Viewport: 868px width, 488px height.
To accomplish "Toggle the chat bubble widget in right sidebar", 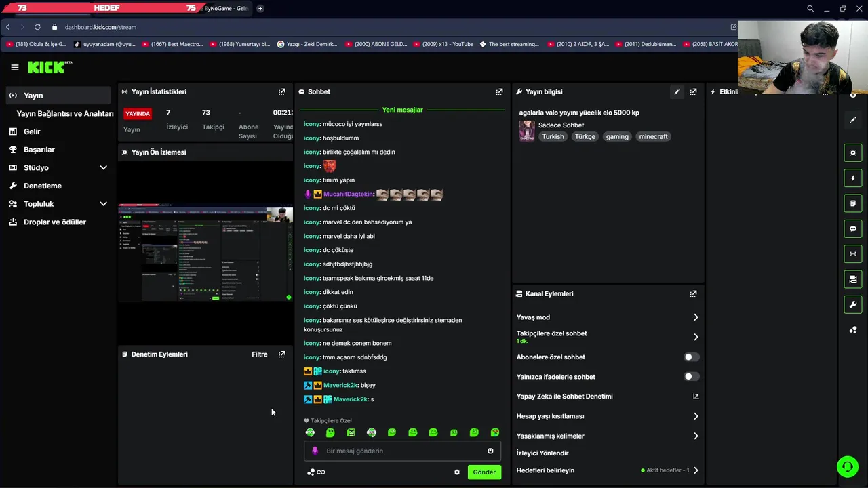I will [853, 228].
